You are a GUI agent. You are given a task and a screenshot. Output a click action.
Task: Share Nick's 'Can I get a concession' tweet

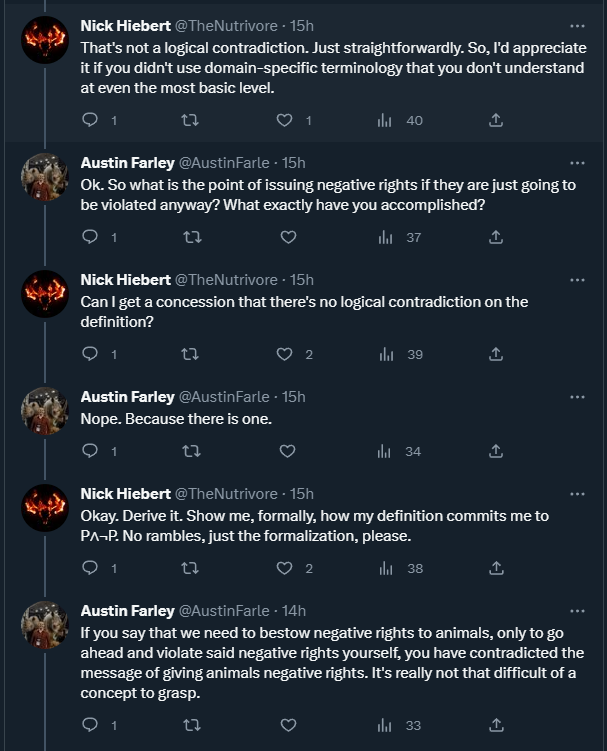point(496,354)
